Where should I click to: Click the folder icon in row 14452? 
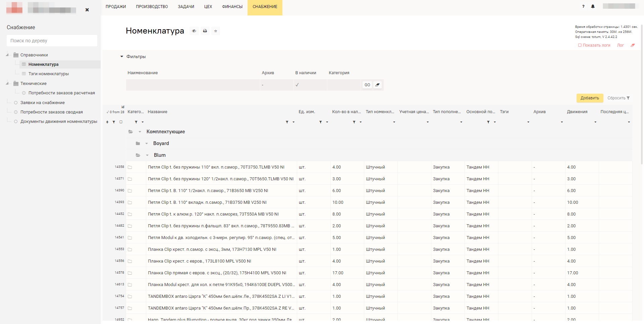pos(130,214)
